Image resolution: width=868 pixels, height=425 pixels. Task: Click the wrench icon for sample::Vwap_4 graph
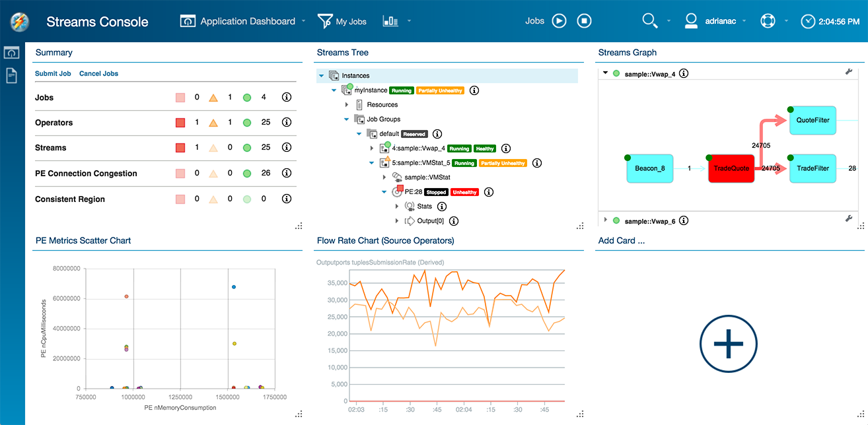coord(849,72)
